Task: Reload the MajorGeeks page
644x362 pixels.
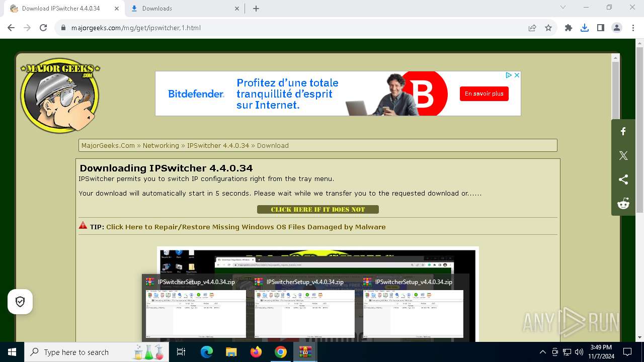Action: (43, 28)
